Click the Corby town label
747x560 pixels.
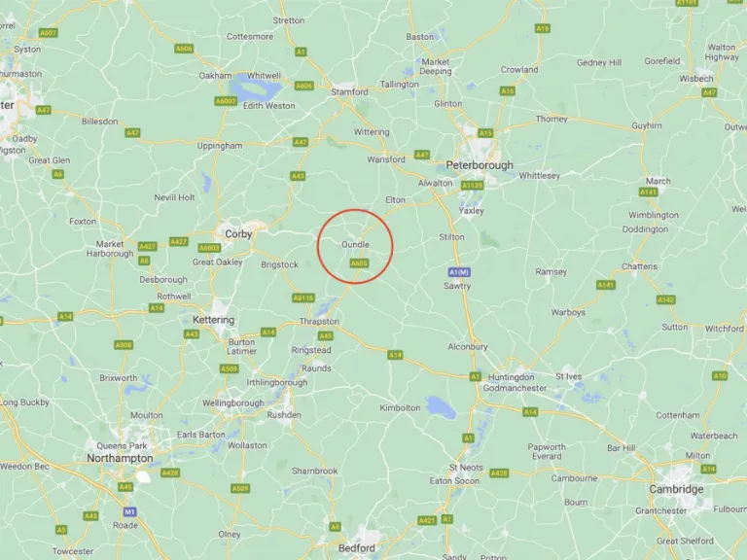[238, 233]
